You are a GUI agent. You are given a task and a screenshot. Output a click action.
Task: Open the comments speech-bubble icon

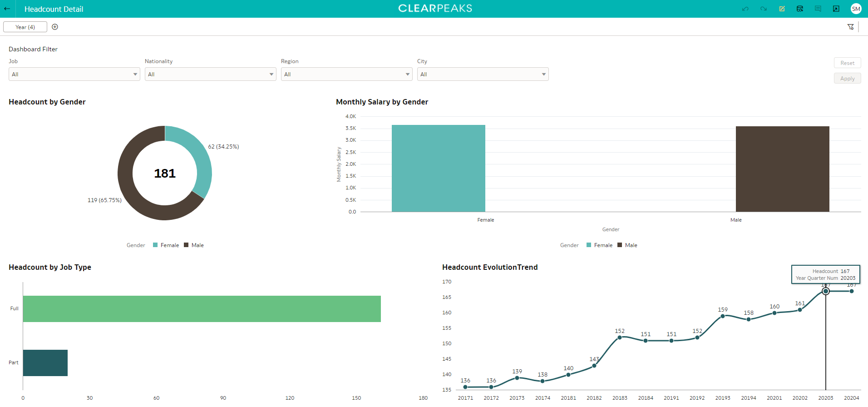(818, 9)
